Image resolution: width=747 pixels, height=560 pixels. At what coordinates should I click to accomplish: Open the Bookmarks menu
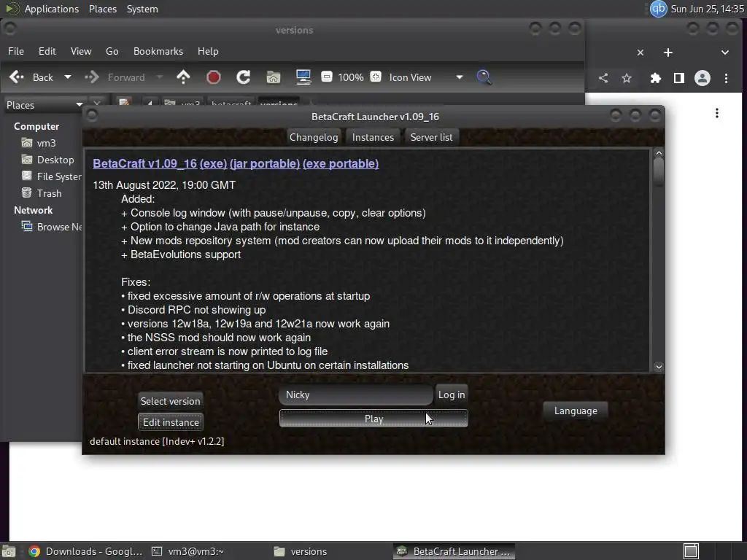tap(158, 51)
